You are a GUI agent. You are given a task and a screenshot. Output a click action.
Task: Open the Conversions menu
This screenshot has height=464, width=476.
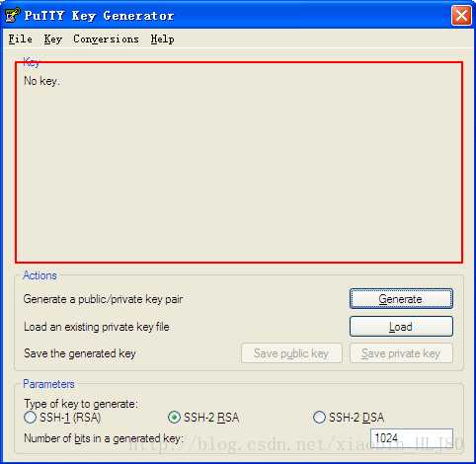point(106,39)
